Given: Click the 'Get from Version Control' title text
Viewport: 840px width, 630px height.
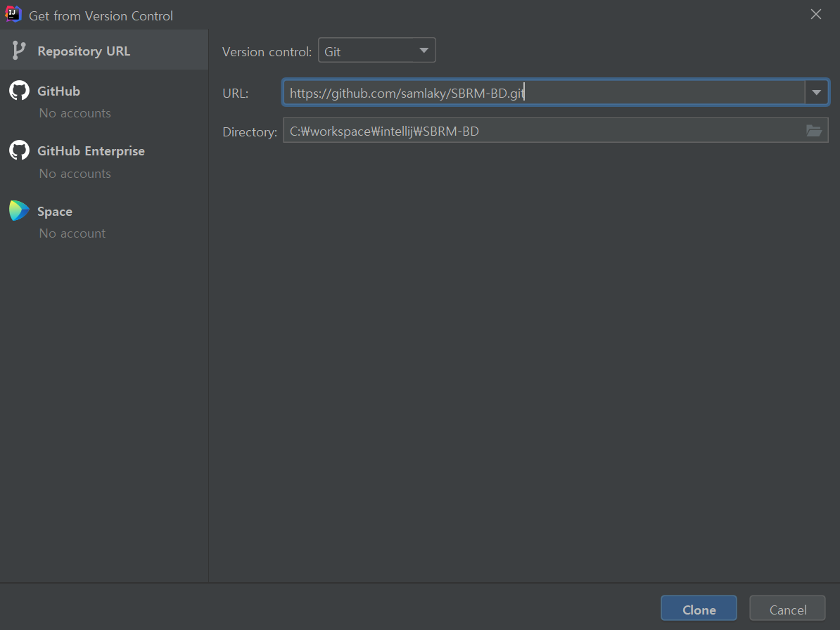Looking at the screenshot, I should [101, 16].
